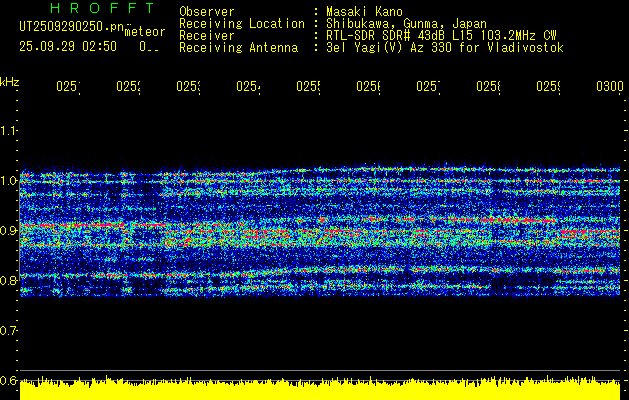The width and height of the screenshot is (629, 400).
Task: Click the timestamp 25.09.29 02:50
Action: 68,47
